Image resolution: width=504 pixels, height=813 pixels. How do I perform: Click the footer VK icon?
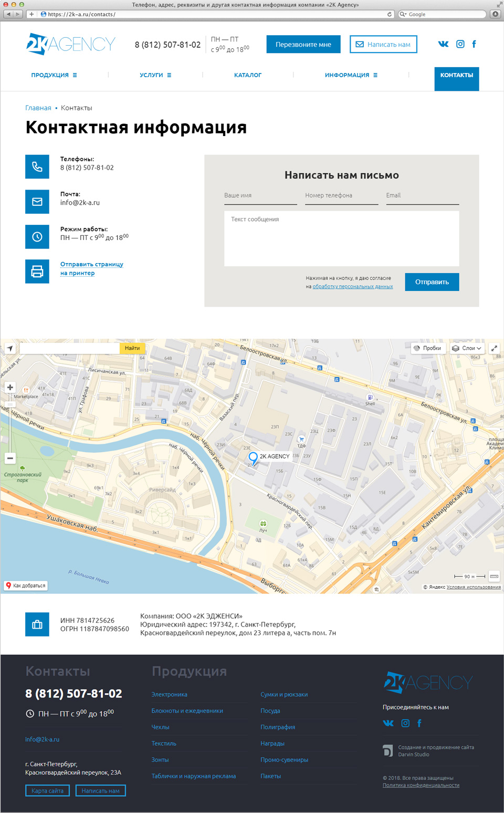[x=388, y=723]
